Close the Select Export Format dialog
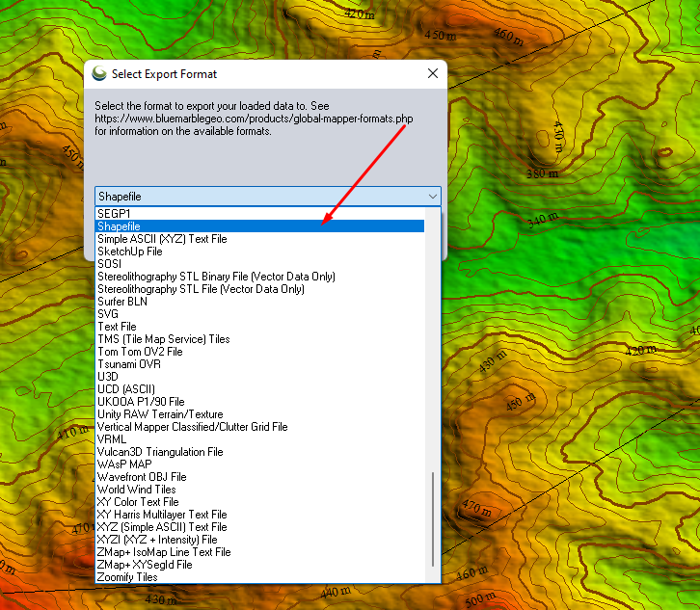Screen dimensions: 700x610 coord(432,73)
